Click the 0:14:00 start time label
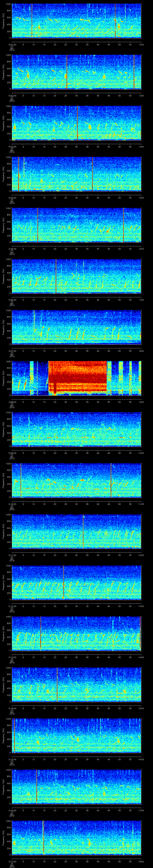 [x=12, y=708]
